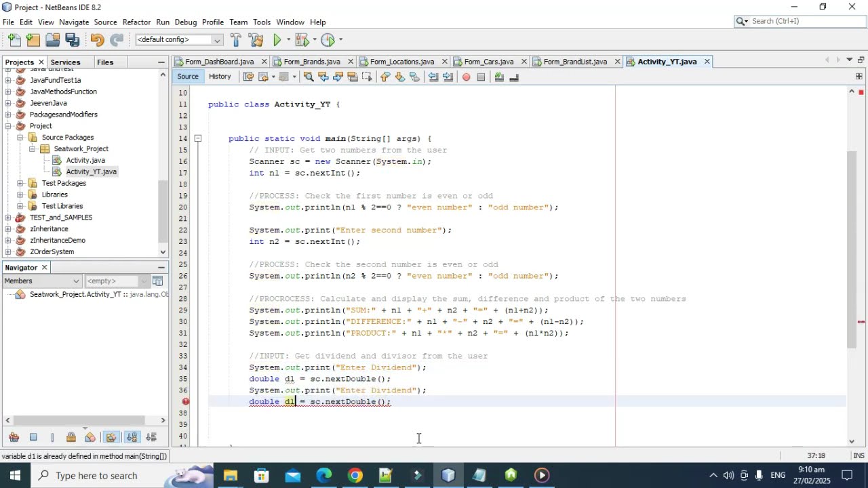
Task: Click the Navigator filter panel icon beside <empty>
Action: 157,281
